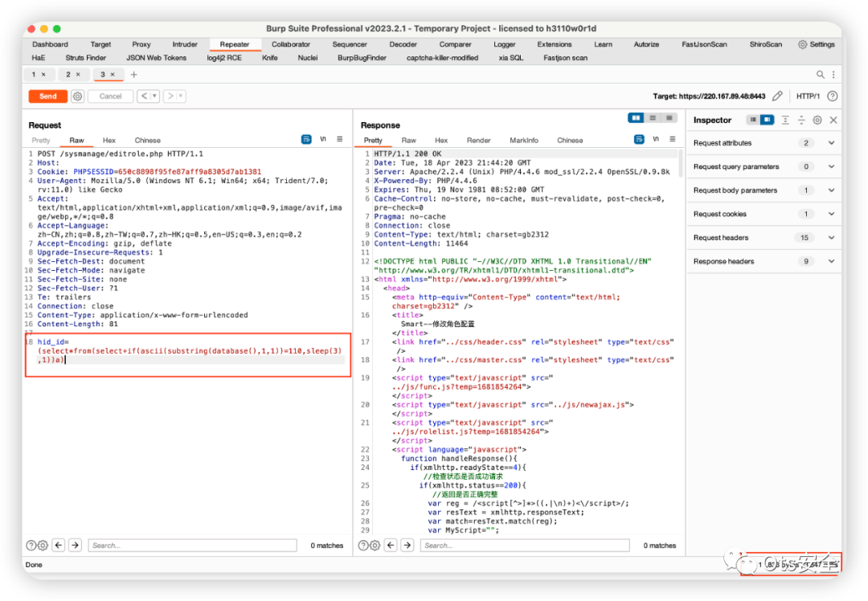Viewport: 868px width, 601px height.
Task: Go to next request in history
Action: (x=170, y=96)
